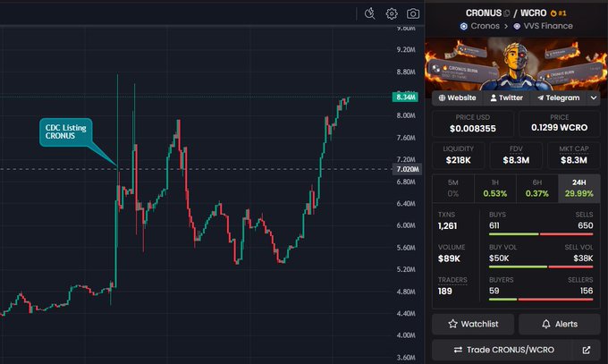This screenshot has width=608, height=364.
Task: Open the Website link button
Action: click(457, 97)
